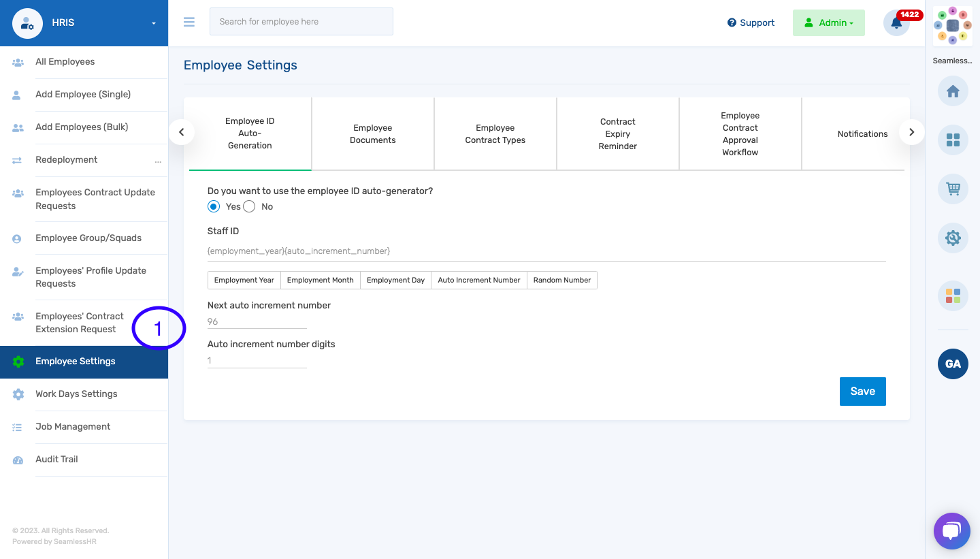Viewport: 980px width, 559px height.
Task: Select Yes for employee ID auto-generator
Action: pyautogui.click(x=214, y=206)
